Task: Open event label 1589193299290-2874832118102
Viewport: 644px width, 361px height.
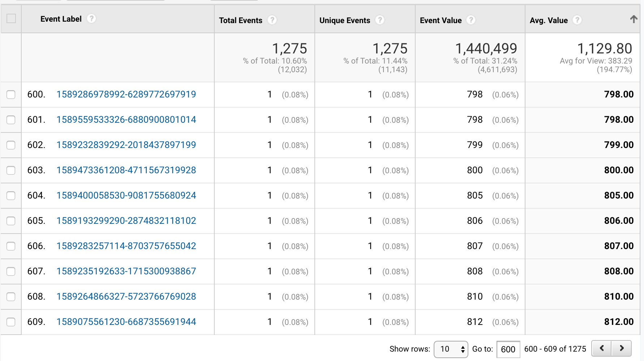Action: pos(126,221)
